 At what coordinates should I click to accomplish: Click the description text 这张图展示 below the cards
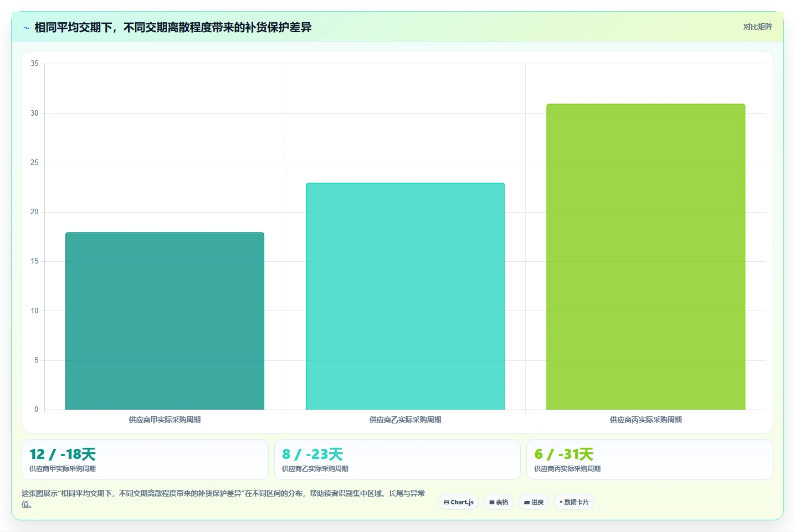[x=223, y=499]
